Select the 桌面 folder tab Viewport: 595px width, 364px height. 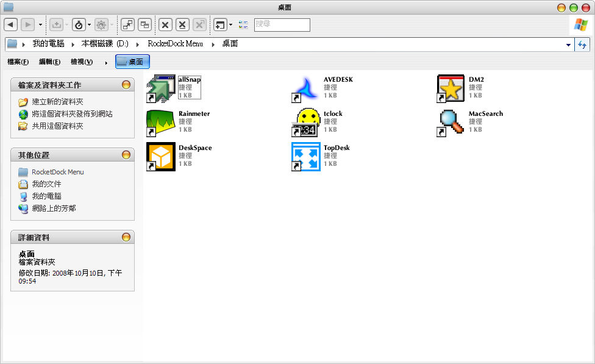(132, 62)
